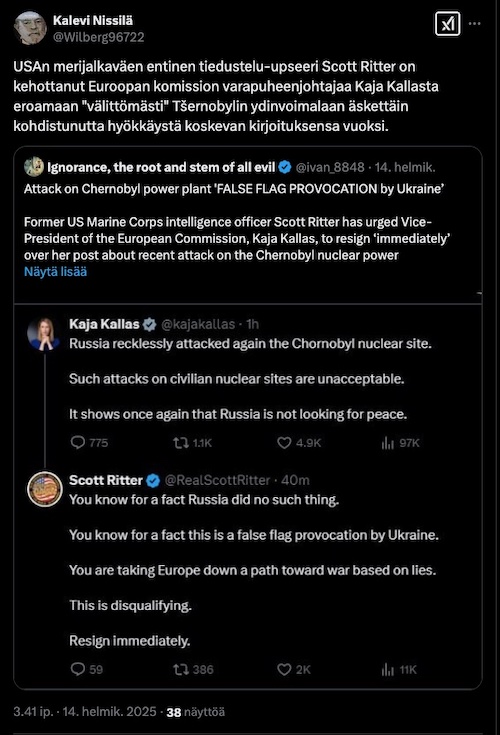
Task: Like Scott Ritter's post with 2K
Action: click(284, 669)
